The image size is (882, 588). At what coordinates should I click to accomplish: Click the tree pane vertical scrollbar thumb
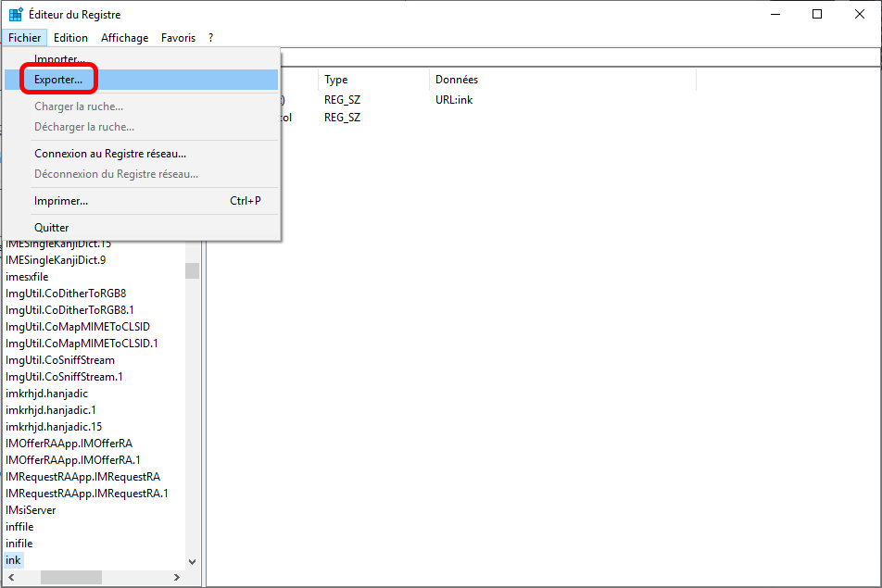pos(193,270)
